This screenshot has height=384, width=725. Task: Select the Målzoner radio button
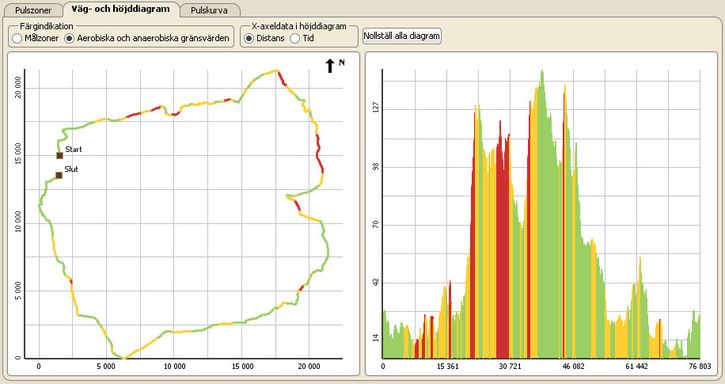[x=17, y=38]
